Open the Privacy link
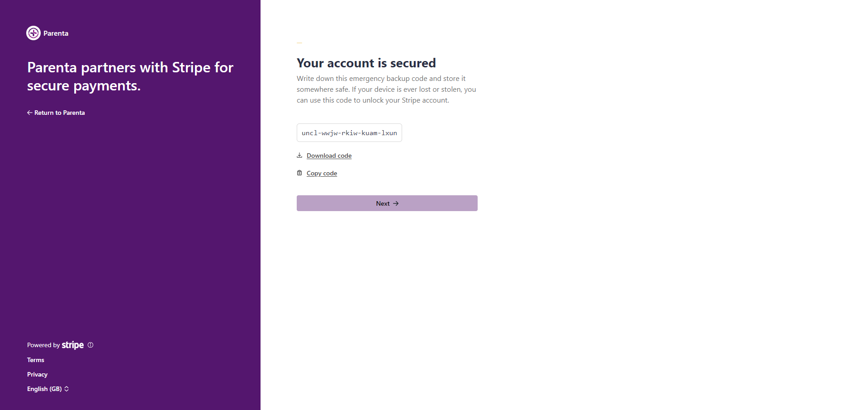868x410 pixels. (37, 374)
